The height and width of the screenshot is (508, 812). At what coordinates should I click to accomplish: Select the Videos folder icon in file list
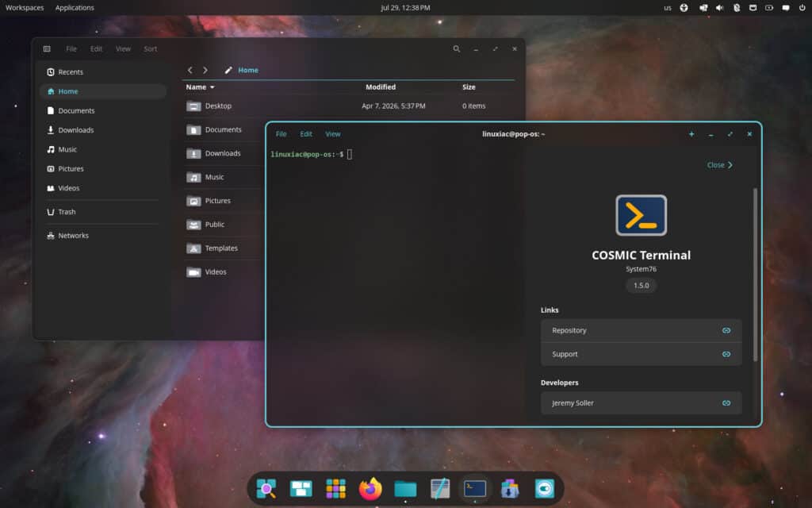tap(193, 272)
